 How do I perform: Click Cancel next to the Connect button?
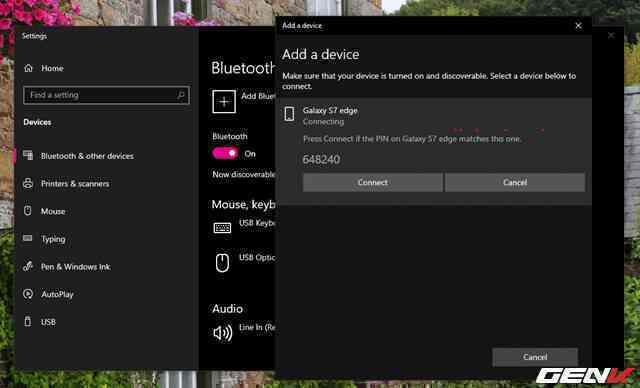515,182
